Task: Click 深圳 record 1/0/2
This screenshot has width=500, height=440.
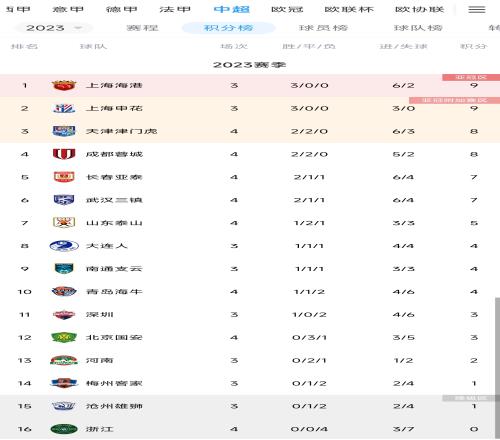Action: 309,314
